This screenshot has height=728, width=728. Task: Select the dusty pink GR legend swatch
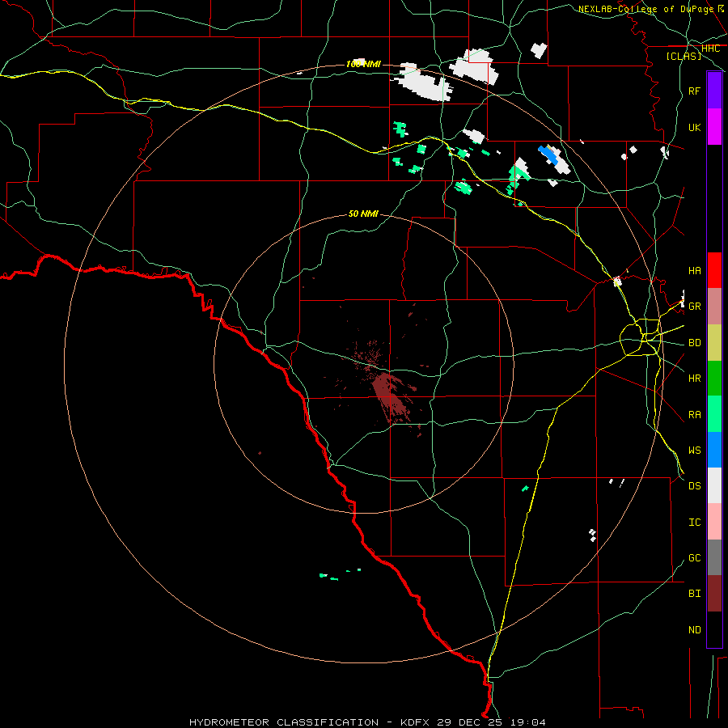point(714,307)
